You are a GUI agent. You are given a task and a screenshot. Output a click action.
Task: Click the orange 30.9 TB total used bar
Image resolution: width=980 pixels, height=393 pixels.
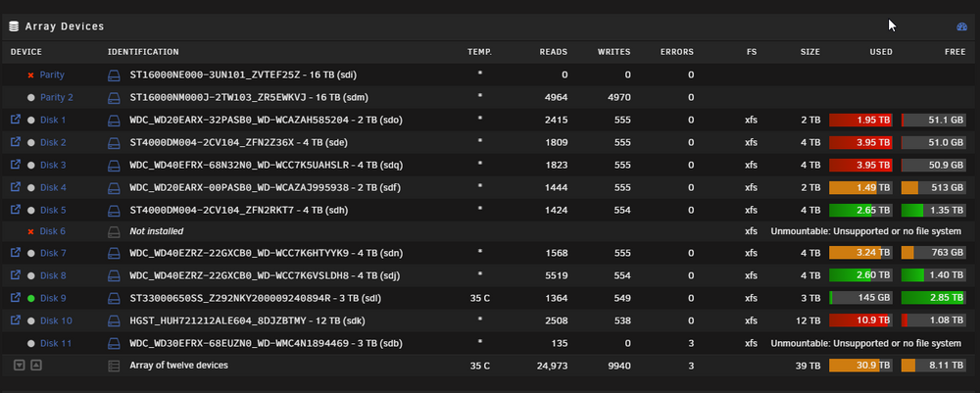[860, 366]
